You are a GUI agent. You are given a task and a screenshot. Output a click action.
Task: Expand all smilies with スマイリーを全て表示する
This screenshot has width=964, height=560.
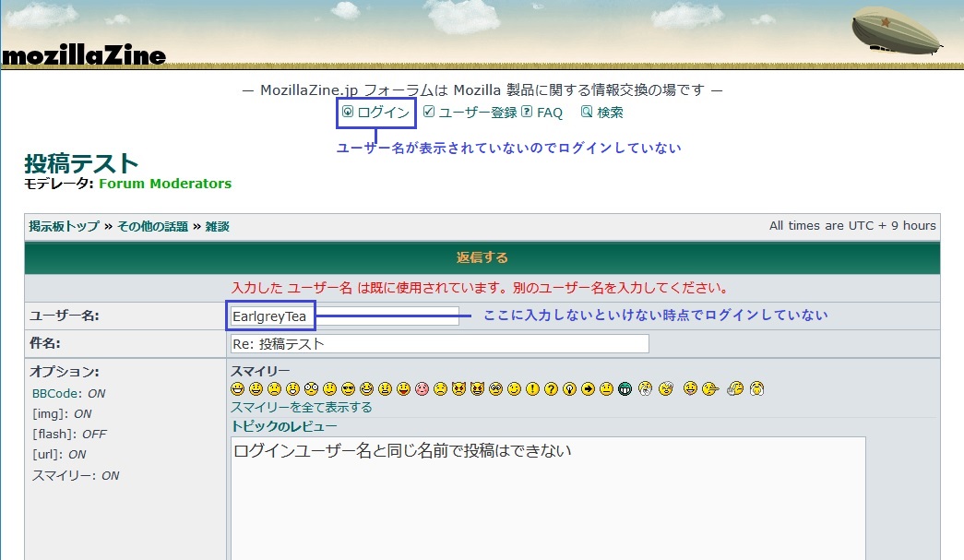tap(302, 407)
